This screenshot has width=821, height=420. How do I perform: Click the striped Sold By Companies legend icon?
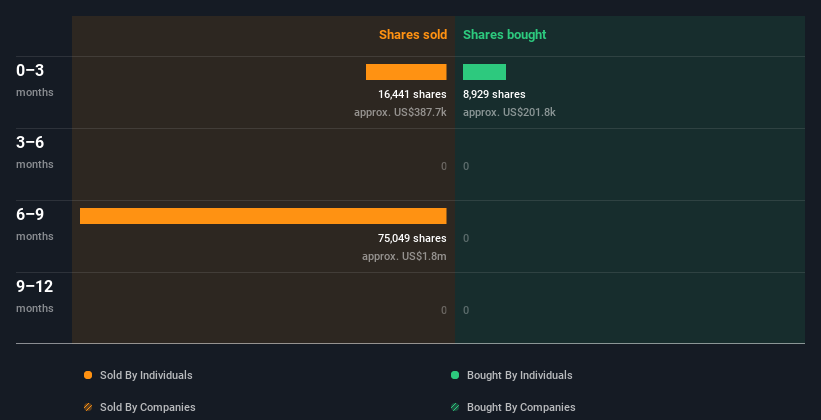88,407
